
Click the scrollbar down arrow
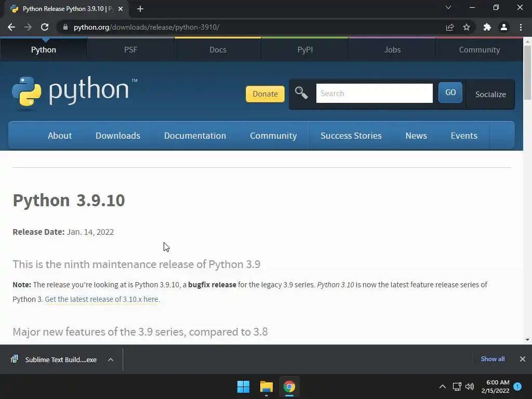click(x=527, y=340)
